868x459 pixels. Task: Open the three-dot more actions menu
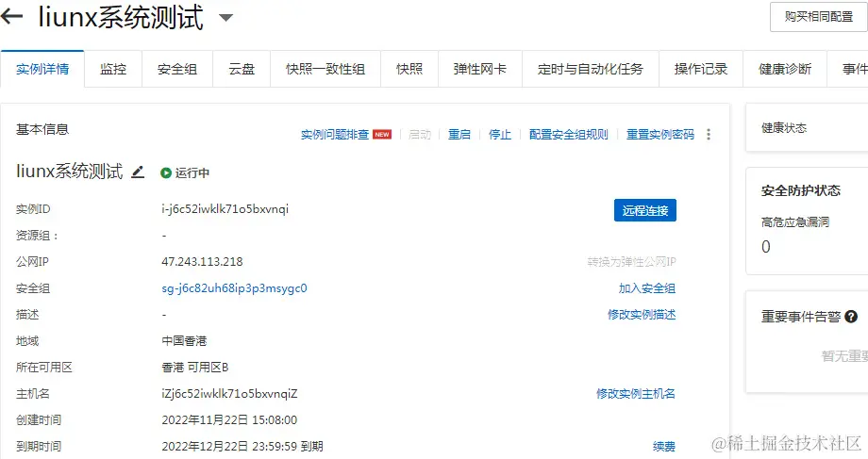click(x=709, y=135)
